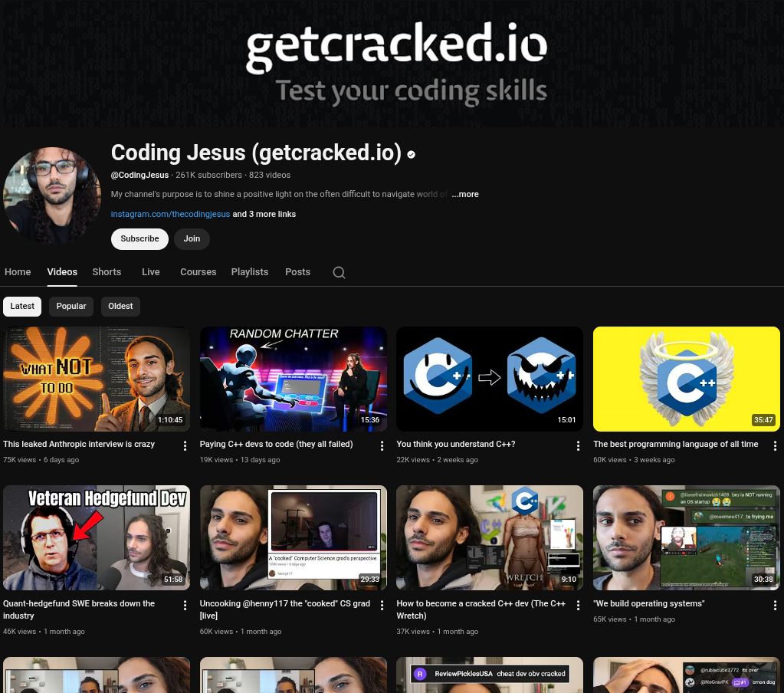784x693 pixels.
Task: Open options menu for leaked Anthropic interview video
Action: tap(185, 445)
